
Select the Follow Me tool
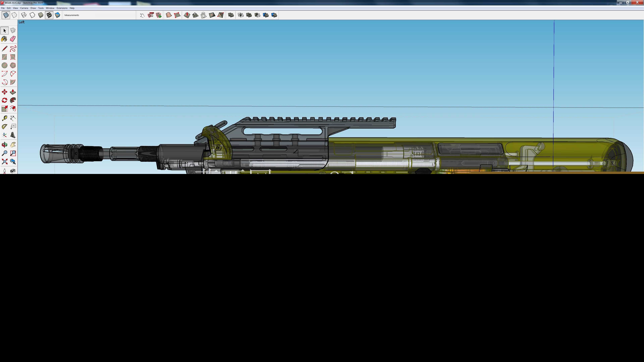pos(13,100)
